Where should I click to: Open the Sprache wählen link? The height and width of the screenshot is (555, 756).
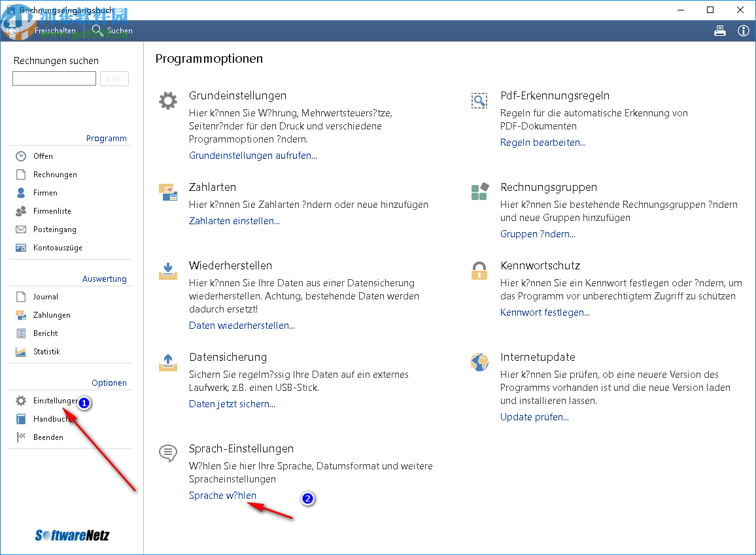click(x=222, y=496)
